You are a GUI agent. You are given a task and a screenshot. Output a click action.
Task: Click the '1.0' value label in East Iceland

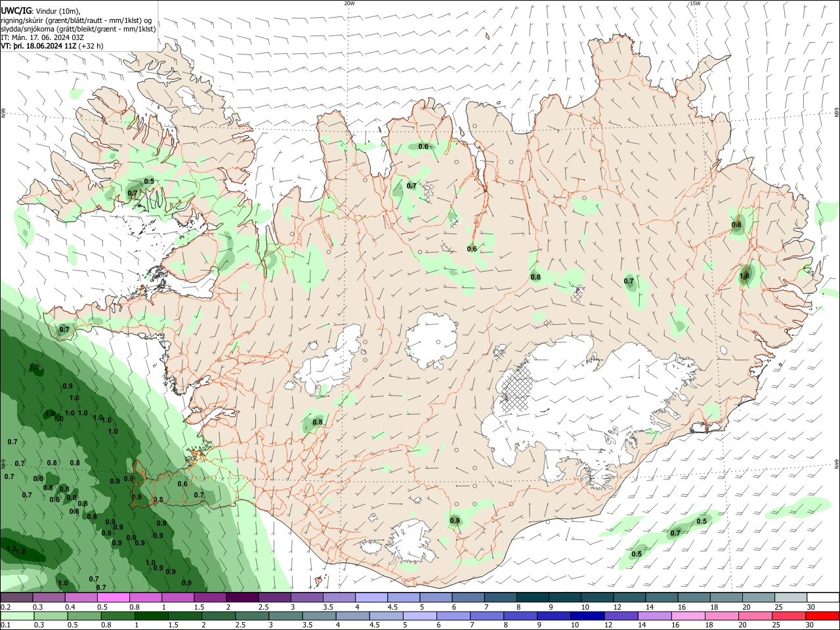click(744, 276)
